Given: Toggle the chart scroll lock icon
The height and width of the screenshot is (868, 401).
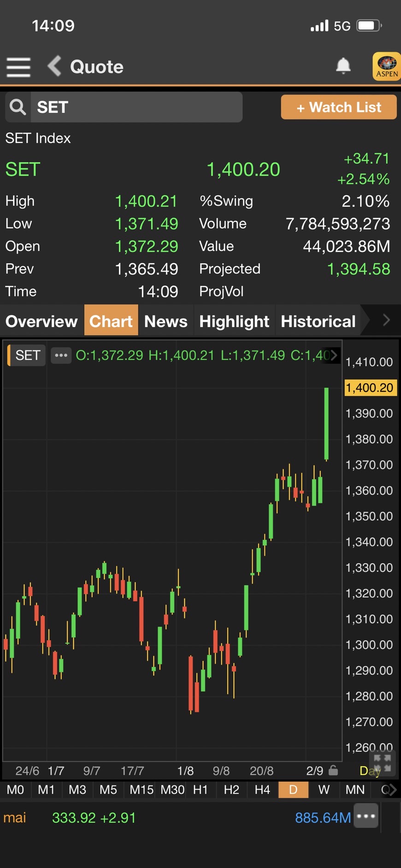Looking at the screenshot, I should coord(333,771).
